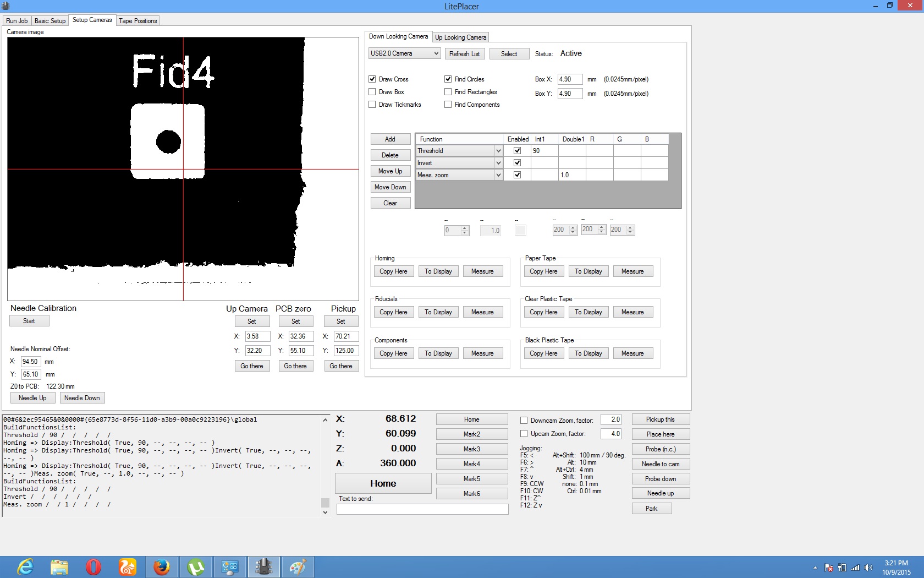The width and height of the screenshot is (924, 578).
Task: Open the Threshold function dropdown
Action: pos(498,151)
